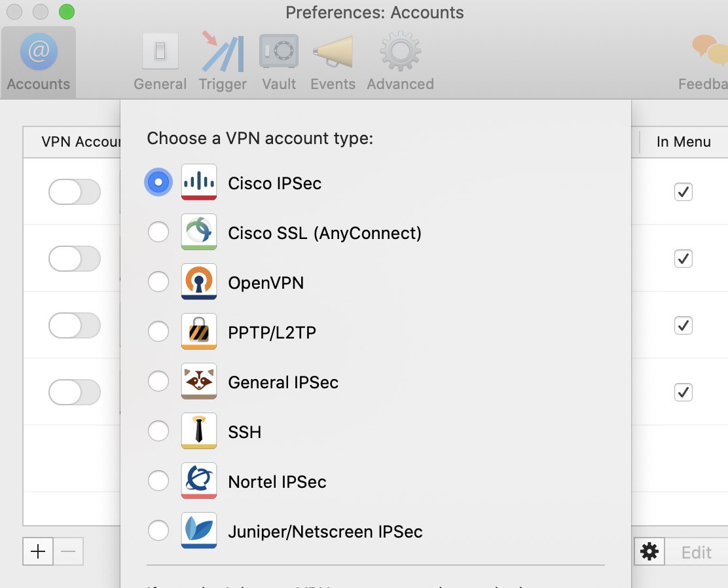Click the minus remove account button
This screenshot has height=588, width=728.
click(68, 551)
